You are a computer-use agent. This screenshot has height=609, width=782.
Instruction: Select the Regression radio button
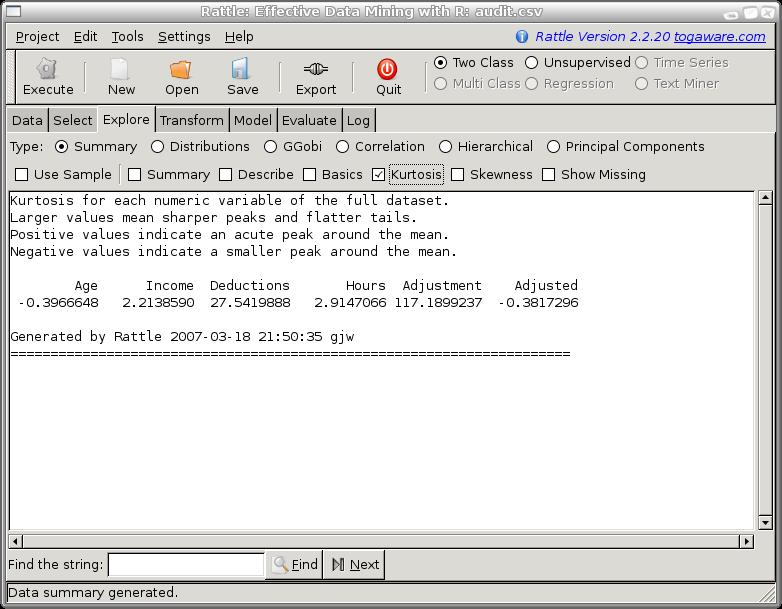[532, 83]
